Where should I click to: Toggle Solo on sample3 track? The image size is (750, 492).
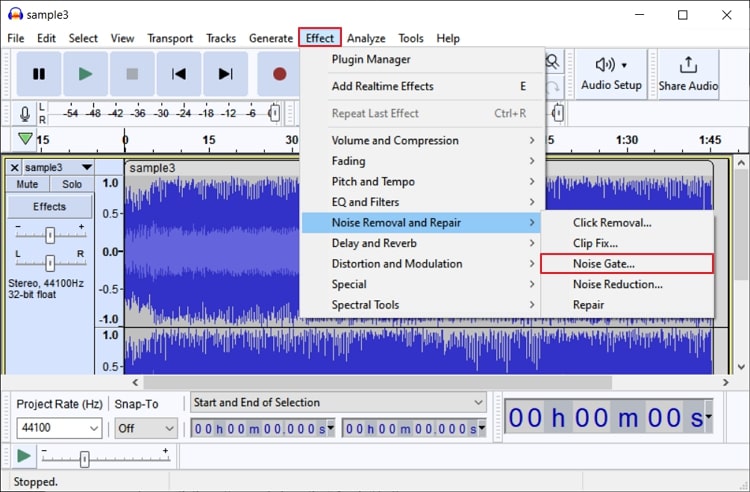(x=72, y=184)
